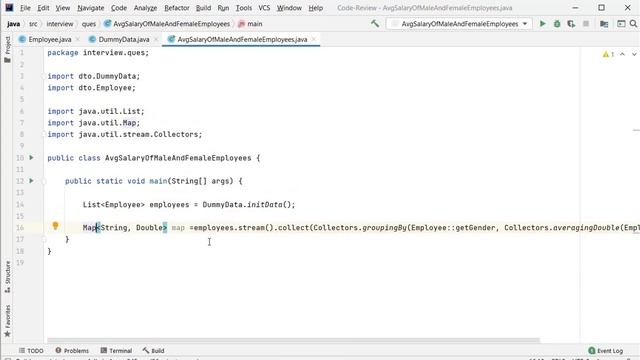The image size is (640, 360).
Task: Click the main method end fold marker
Action: pos(44,239)
